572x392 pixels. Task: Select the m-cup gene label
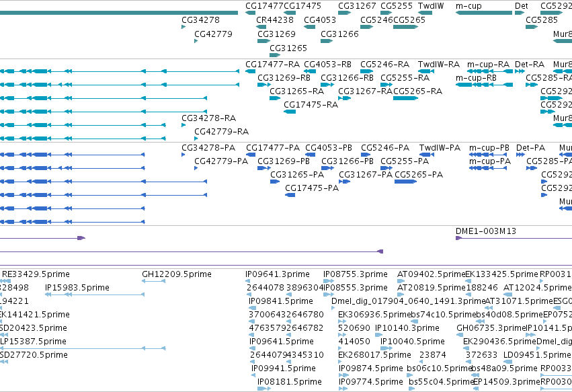click(x=468, y=6)
